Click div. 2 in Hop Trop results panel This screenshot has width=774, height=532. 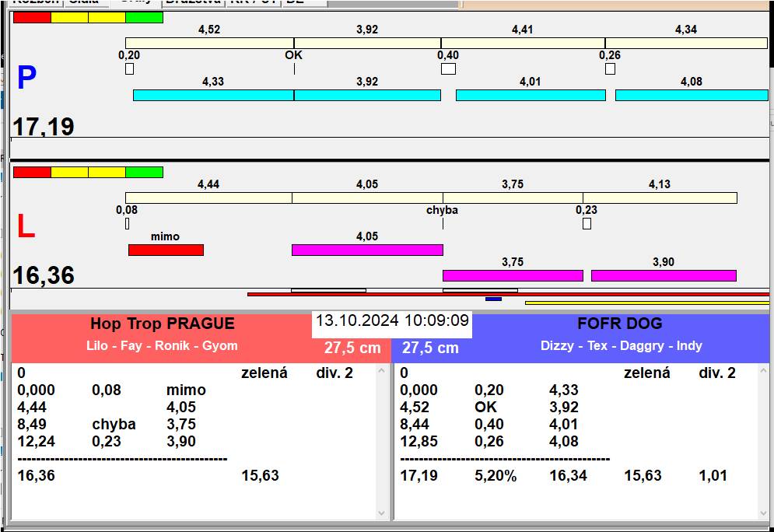coord(334,373)
